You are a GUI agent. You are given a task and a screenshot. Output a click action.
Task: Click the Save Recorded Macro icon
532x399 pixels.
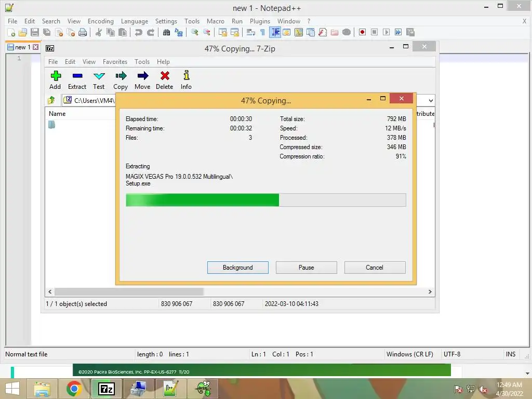410,32
